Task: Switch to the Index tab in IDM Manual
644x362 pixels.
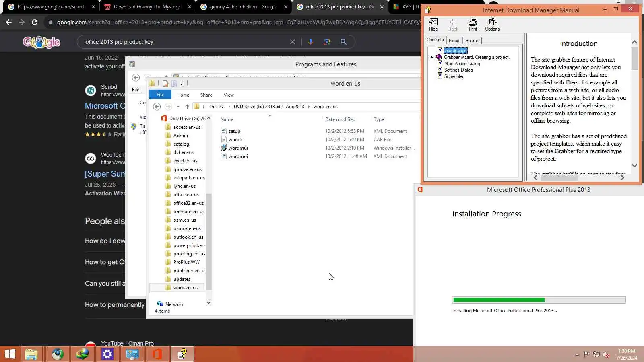Action: [x=454, y=41]
